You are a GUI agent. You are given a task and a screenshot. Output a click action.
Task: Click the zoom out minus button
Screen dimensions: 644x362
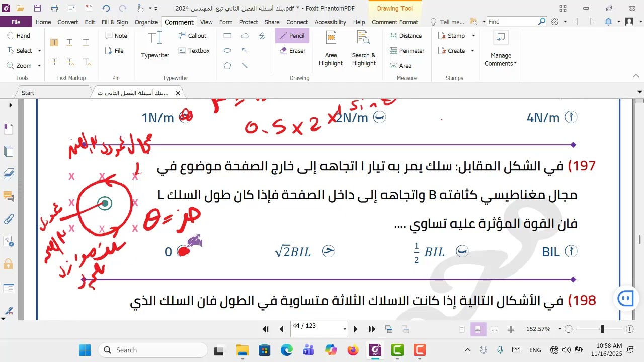click(x=569, y=329)
